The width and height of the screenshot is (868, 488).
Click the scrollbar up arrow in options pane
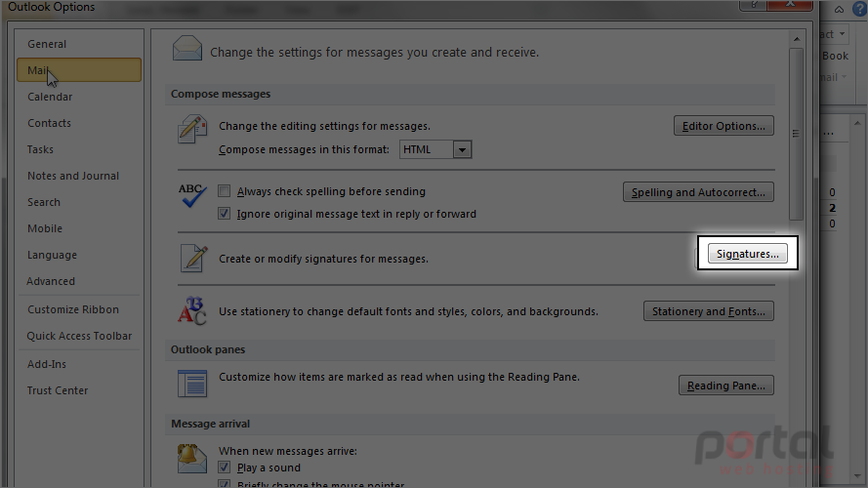click(x=796, y=39)
